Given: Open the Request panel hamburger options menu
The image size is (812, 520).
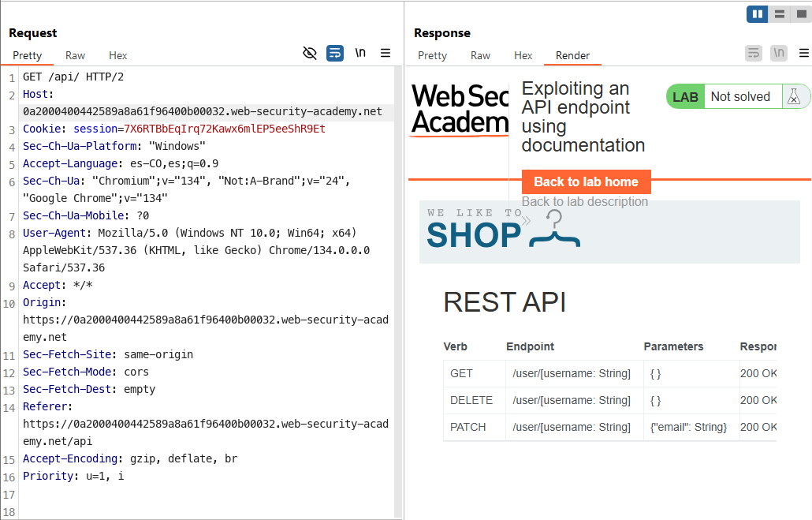Looking at the screenshot, I should click(x=386, y=53).
